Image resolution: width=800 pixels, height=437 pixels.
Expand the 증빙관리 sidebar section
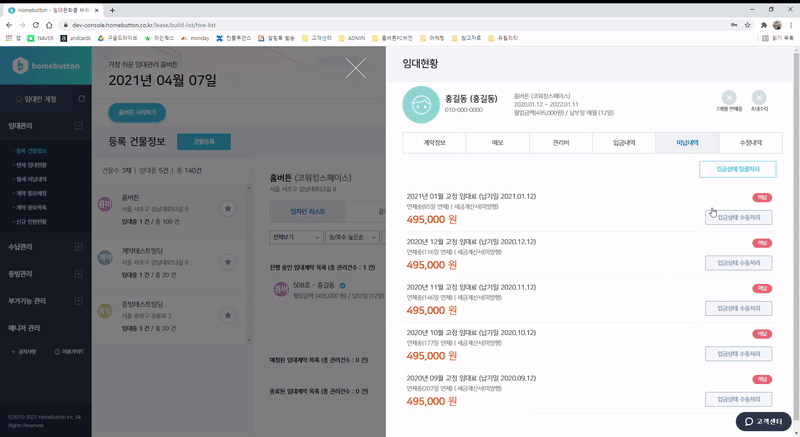78,274
